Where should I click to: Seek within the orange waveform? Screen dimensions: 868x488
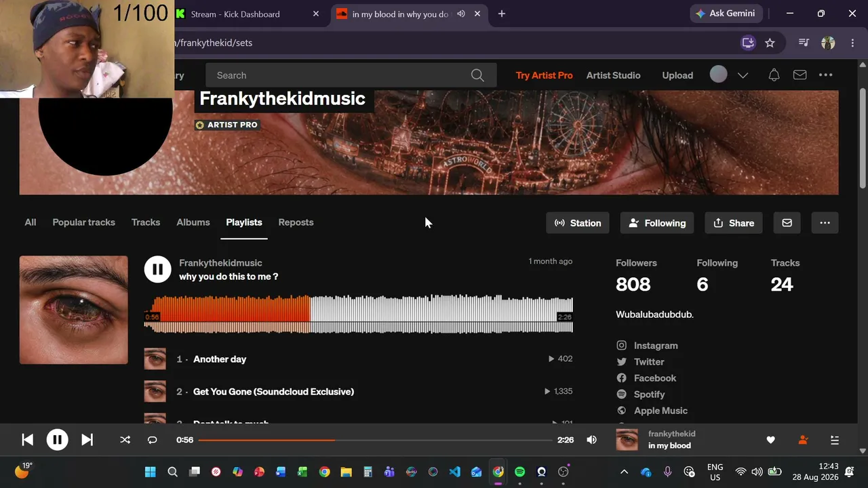click(227, 314)
